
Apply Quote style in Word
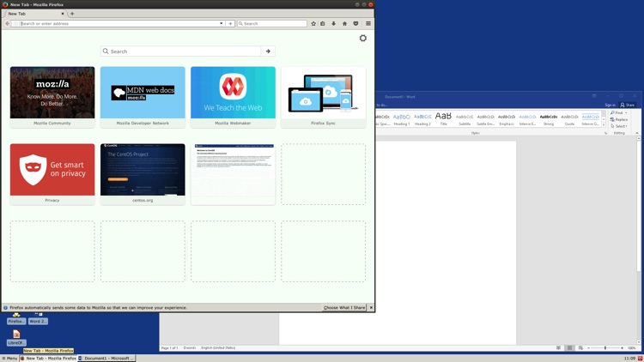[569, 119]
